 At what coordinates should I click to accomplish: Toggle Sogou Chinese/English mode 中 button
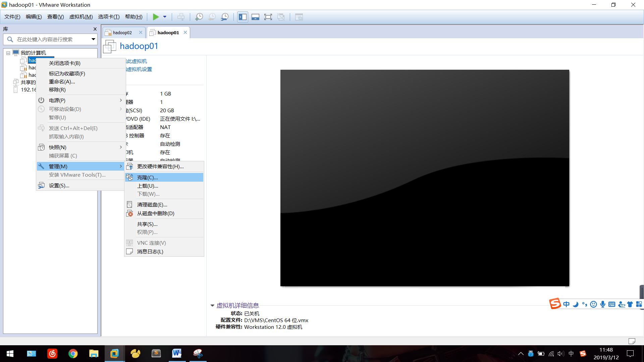coord(567,304)
